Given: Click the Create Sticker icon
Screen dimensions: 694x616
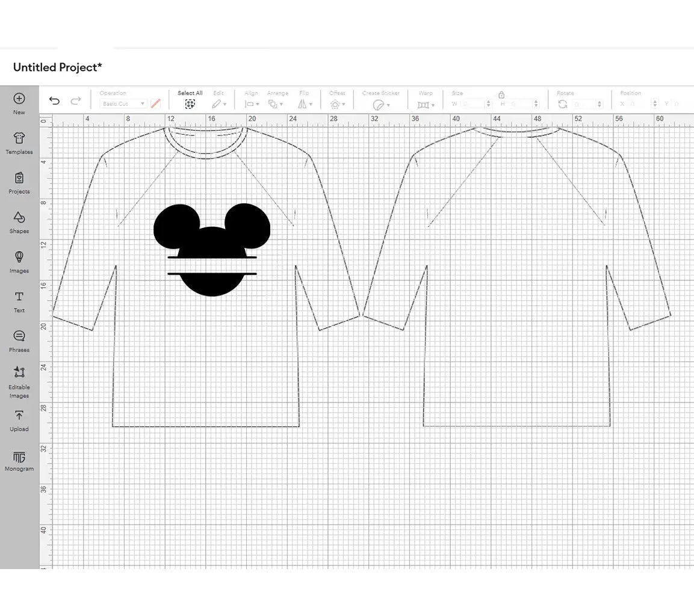Looking at the screenshot, I should pyautogui.click(x=379, y=105).
